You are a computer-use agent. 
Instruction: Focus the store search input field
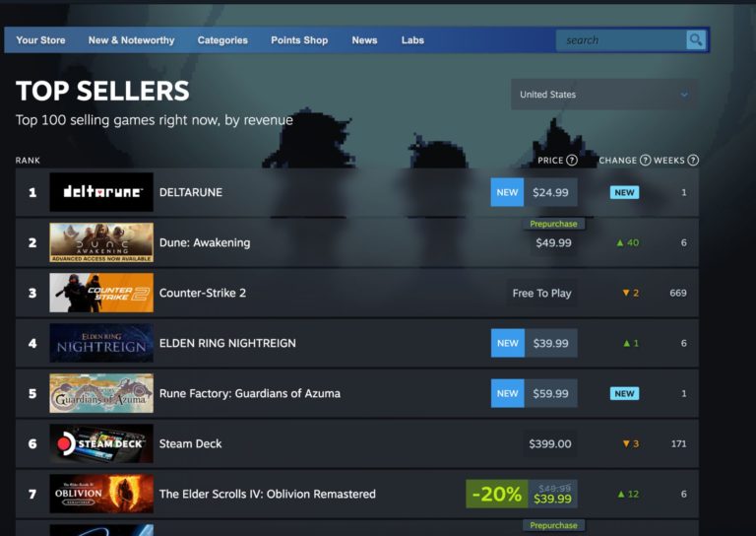(620, 40)
